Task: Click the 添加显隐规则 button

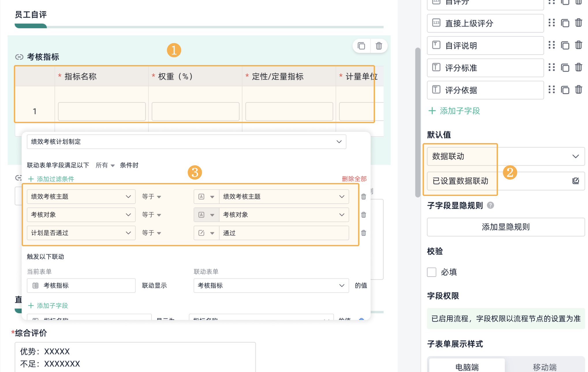Action: pyautogui.click(x=505, y=227)
